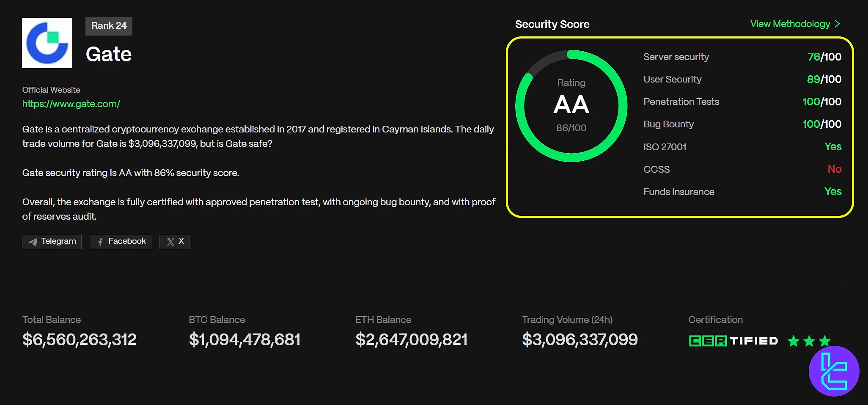Viewport: 868px width, 405px height.
Task: Click the Rank 24 badge
Action: tap(109, 26)
